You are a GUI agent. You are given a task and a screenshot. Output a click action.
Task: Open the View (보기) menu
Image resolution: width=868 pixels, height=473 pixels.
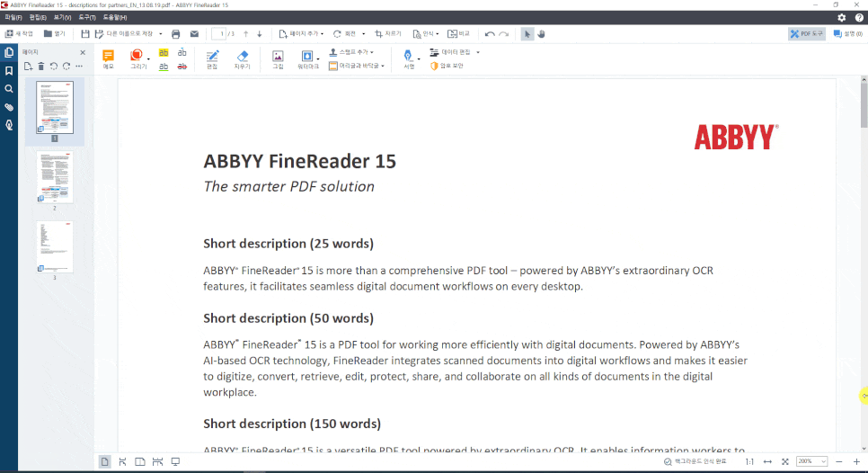pyautogui.click(x=62, y=18)
